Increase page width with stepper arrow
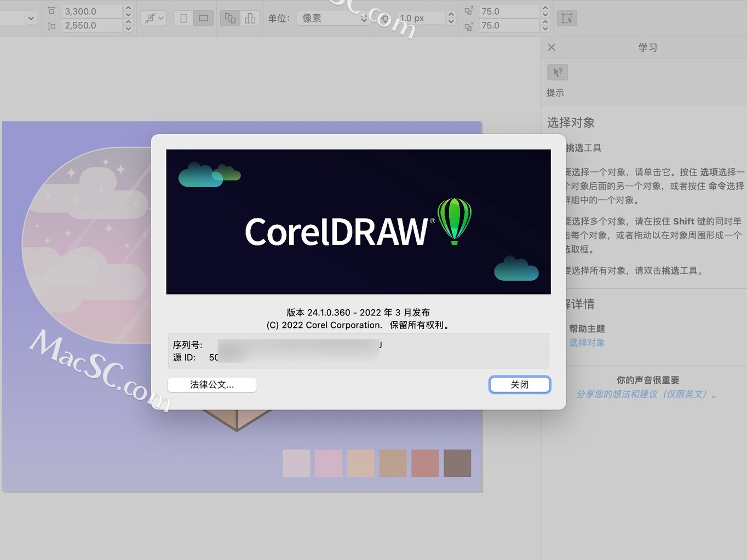747x560 pixels. coord(128,8)
